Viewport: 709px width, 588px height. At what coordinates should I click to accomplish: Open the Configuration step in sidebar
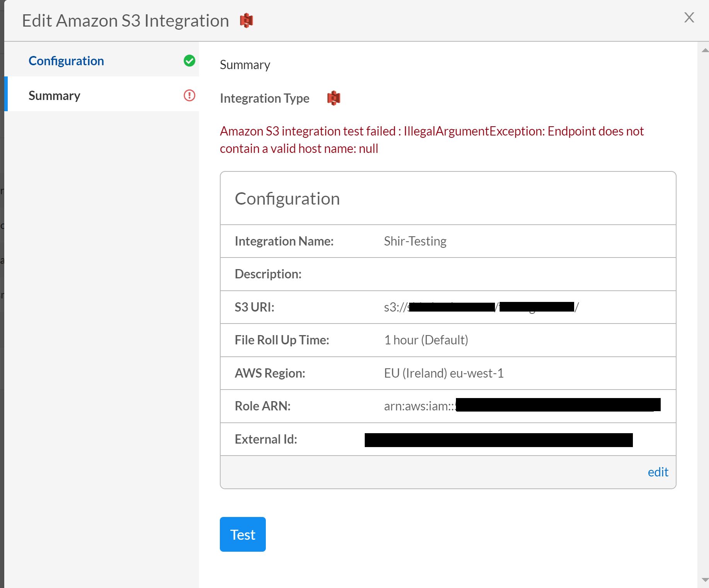click(x=66, y=61)
